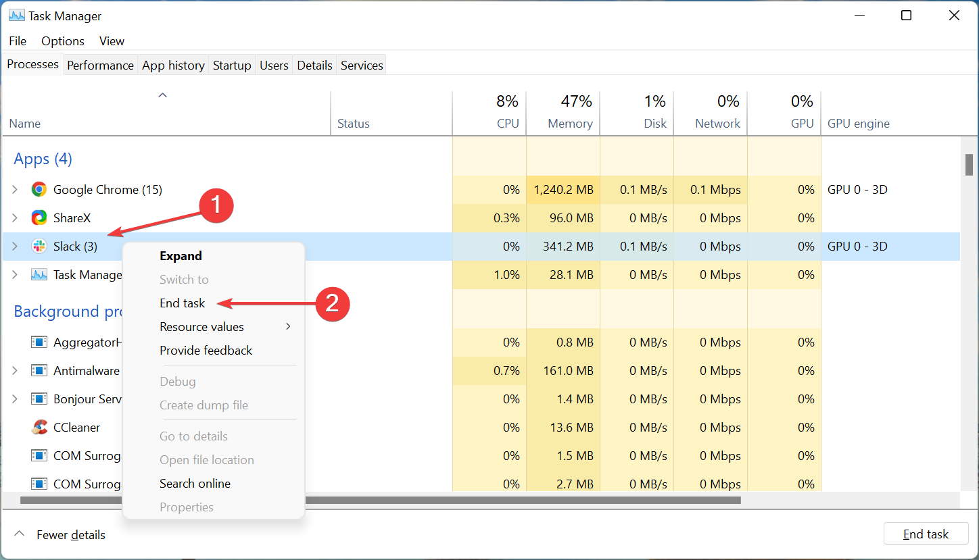Viewport: 979px width, 560px height.
Task: Click the Google Chrome app icon
Action: (39, 190)
